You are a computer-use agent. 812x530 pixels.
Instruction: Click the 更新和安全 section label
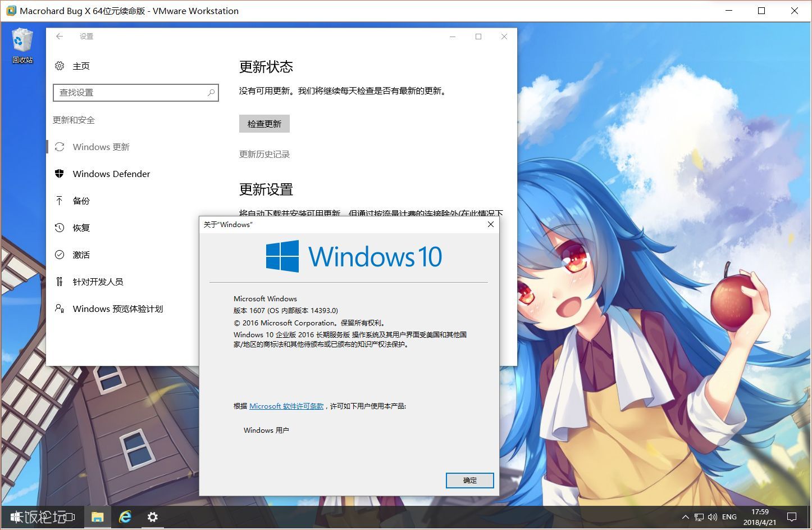pyautogui.click(x=74, y=120)
